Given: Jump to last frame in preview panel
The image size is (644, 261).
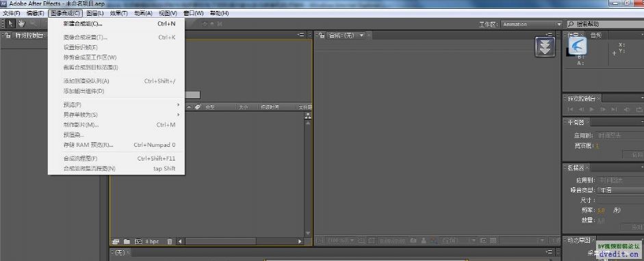Looking at the screenshot, I should click(x=614, y=109).
